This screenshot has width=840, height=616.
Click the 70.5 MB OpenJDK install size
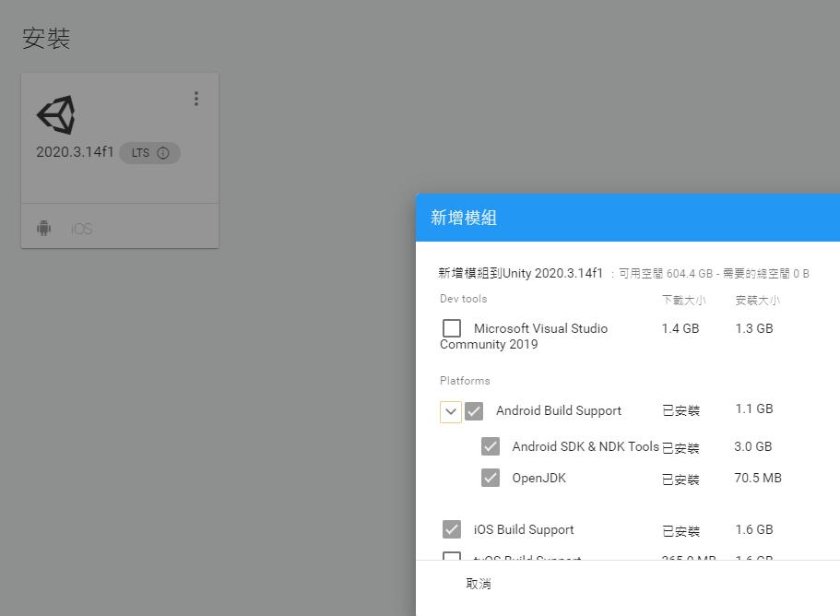pos(758,478)
